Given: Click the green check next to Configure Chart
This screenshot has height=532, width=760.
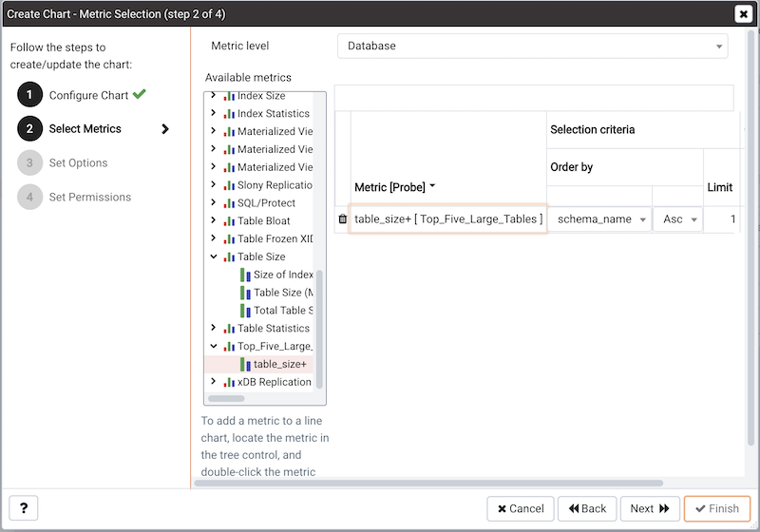Looking at the screenshot, I should coord(139,94).
